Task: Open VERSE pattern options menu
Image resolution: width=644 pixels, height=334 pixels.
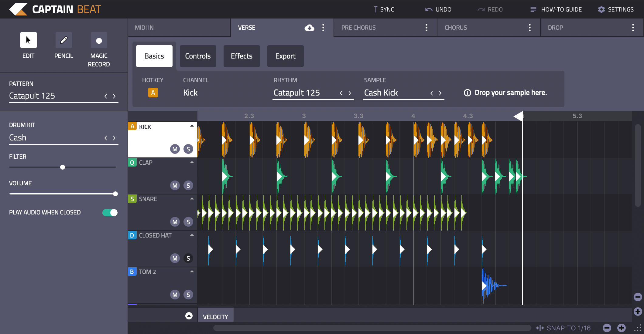Action: (323, 27)
